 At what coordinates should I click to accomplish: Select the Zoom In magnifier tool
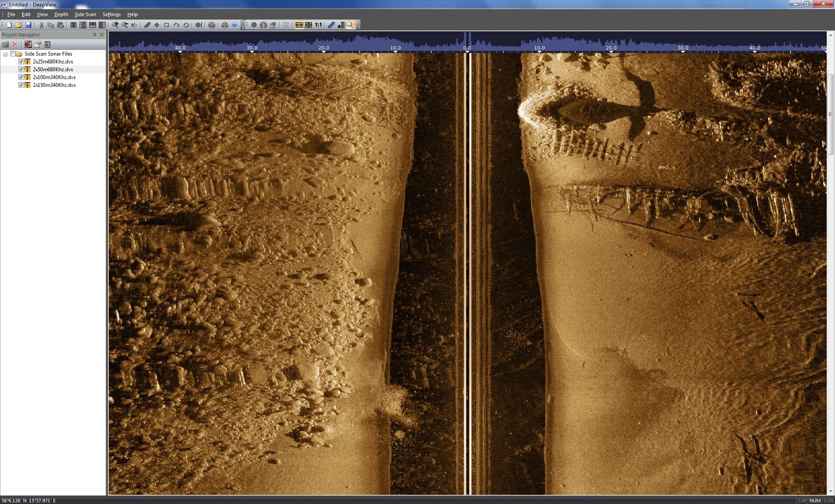coord(116,25)
